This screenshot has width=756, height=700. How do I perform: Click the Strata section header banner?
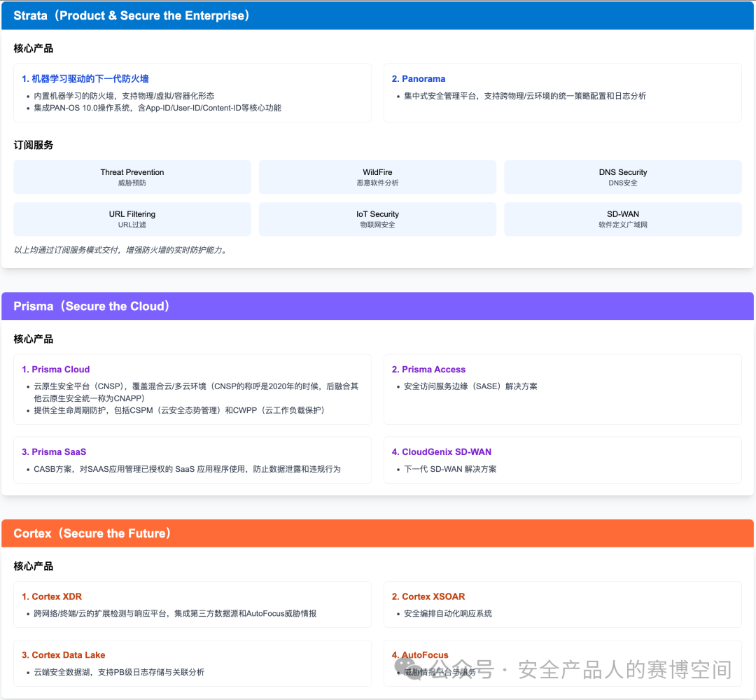[377, 15]
